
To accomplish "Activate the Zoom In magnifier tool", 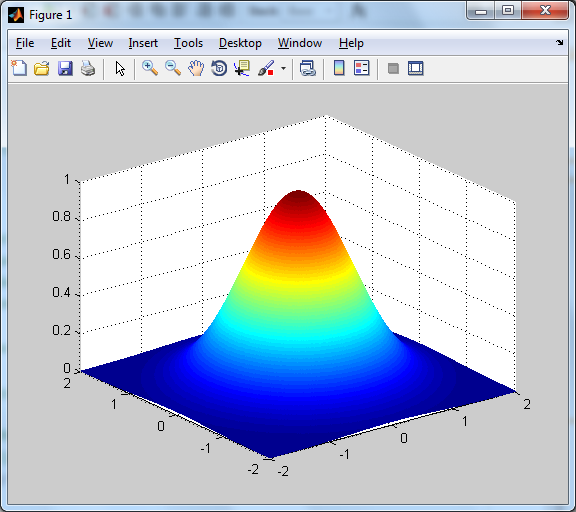I will point(150,68).
